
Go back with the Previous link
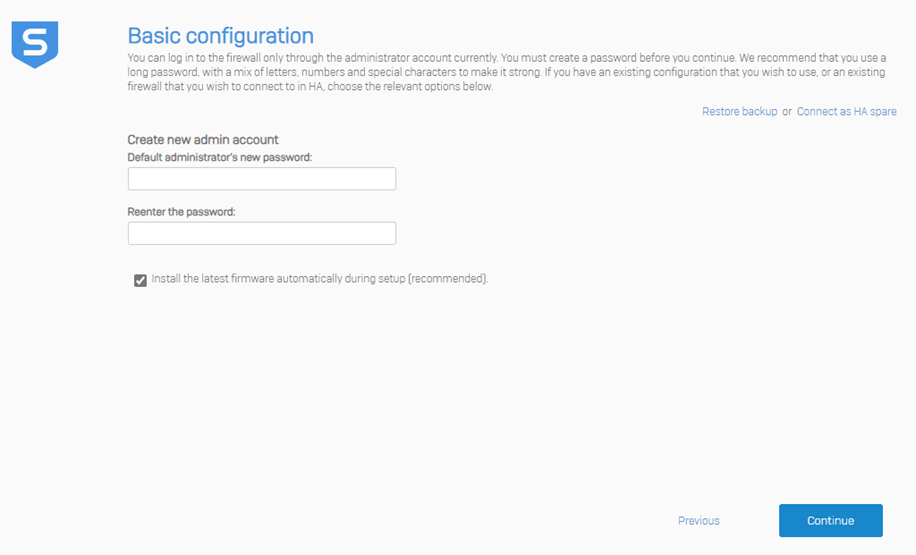698,521
